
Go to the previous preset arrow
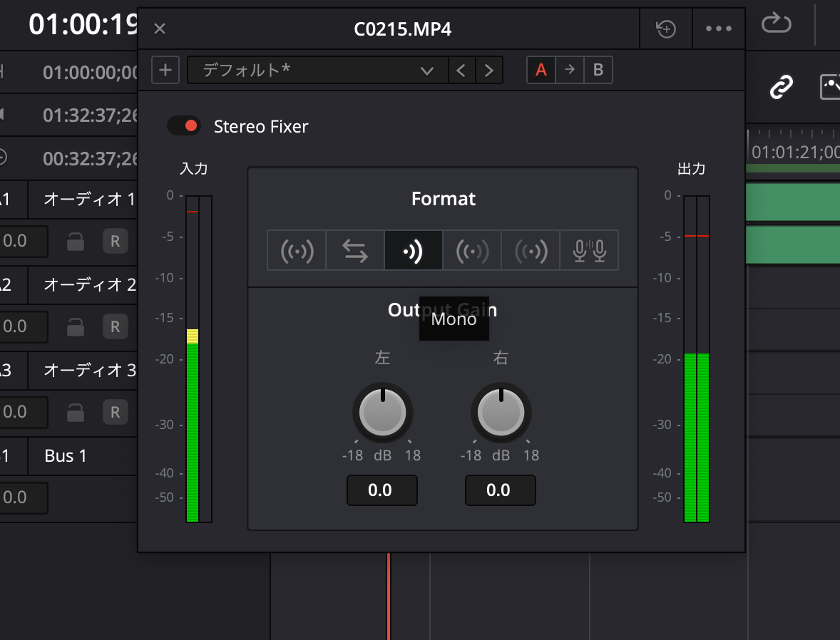tap(462, 70)
